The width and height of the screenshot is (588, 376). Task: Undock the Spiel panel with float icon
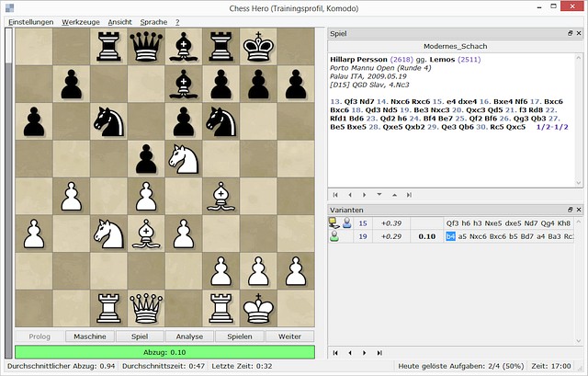[570, 33]
